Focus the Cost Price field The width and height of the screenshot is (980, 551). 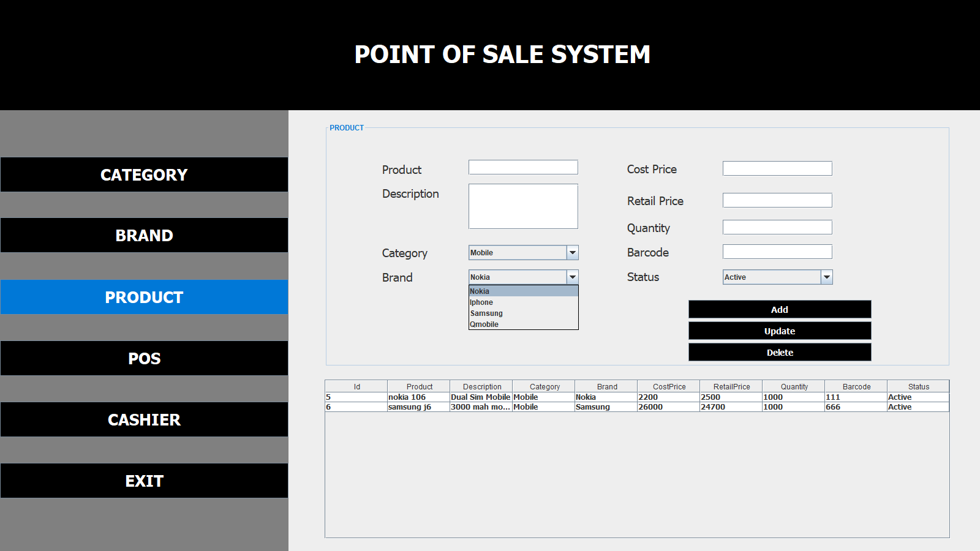[x=777, y=169]
